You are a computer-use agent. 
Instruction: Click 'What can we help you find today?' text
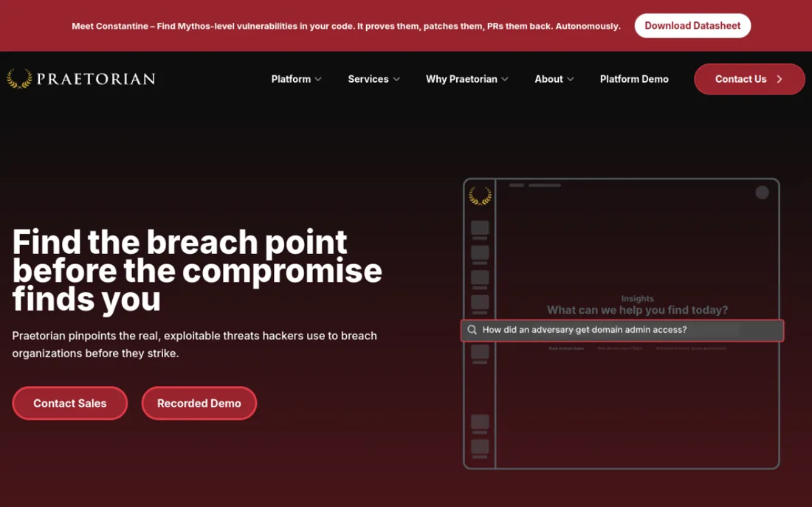pyautogui.click(x=638, y=310)
